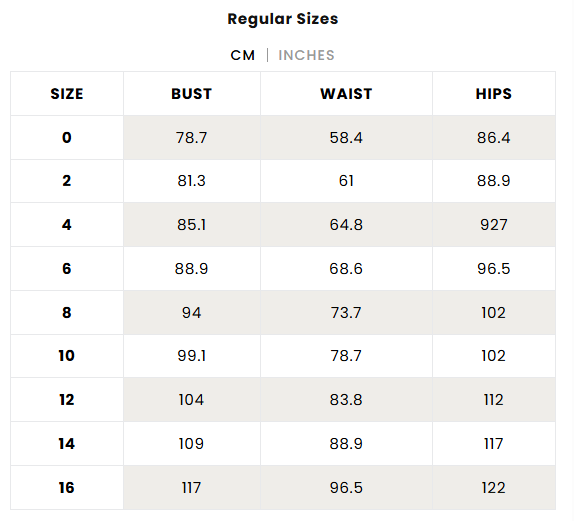The image size is (574, 521).
Task: Click the 78.7 bust value for size 0
Action: point(191,138)
